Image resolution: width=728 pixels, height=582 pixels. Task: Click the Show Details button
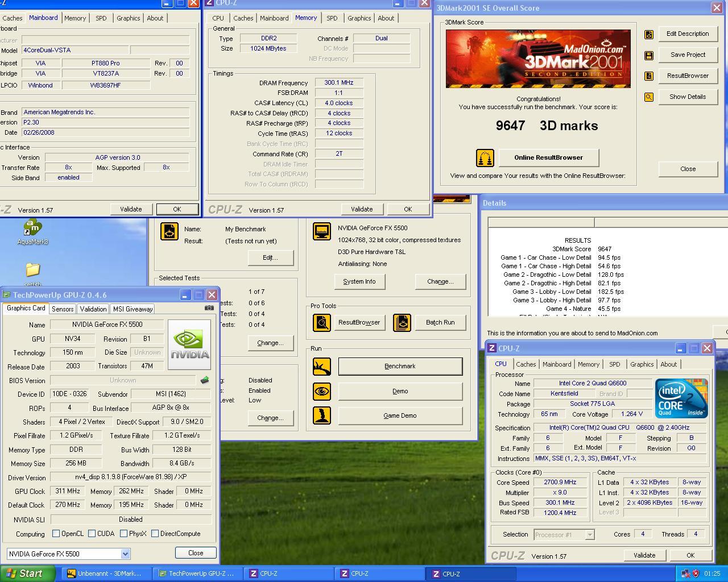(x=688, y=97)
